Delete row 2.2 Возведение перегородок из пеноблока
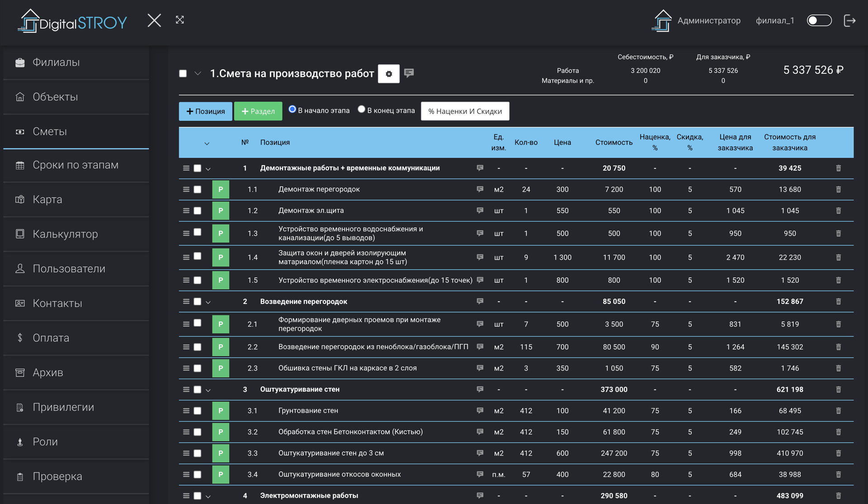Screen dimensions: 868x504 (x=839, y=347)
